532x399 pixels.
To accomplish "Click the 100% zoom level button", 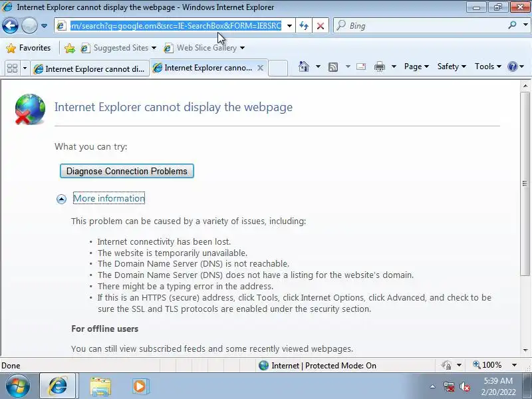I will (487, 365).
